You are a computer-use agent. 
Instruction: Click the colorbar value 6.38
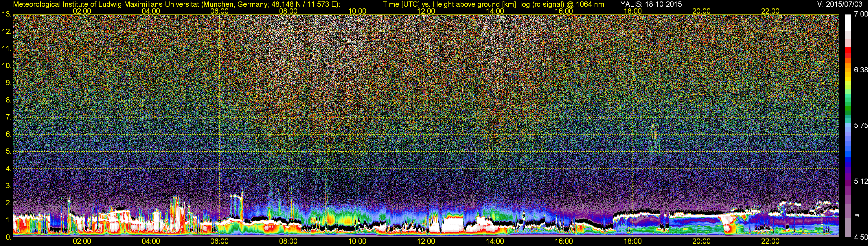[860, 70]
